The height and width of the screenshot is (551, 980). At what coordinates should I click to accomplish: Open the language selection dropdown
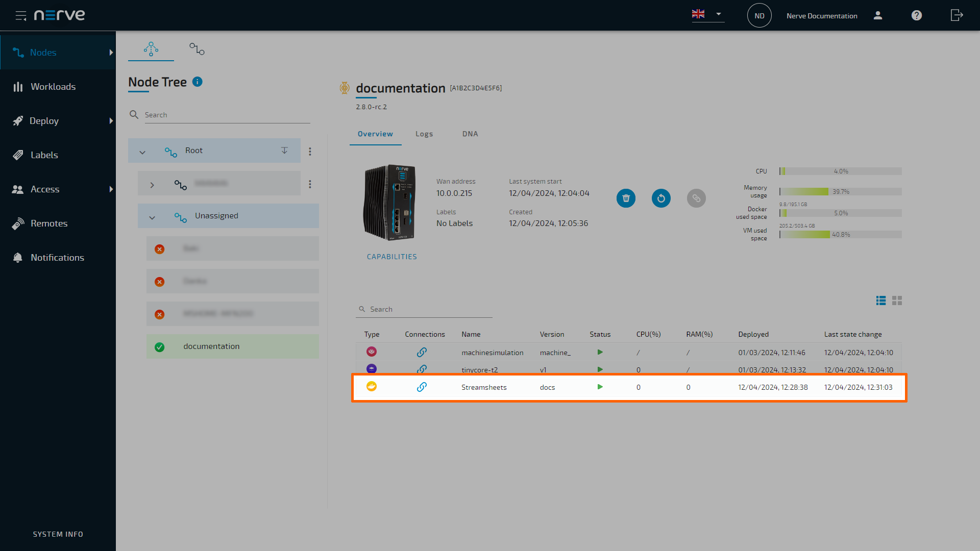pos(720,15)
